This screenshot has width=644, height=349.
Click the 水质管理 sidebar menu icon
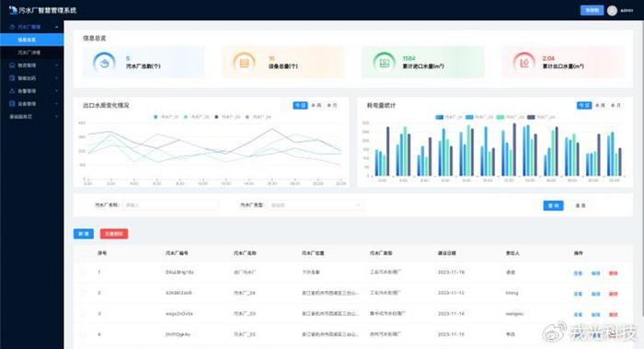(x=12, y=65)
